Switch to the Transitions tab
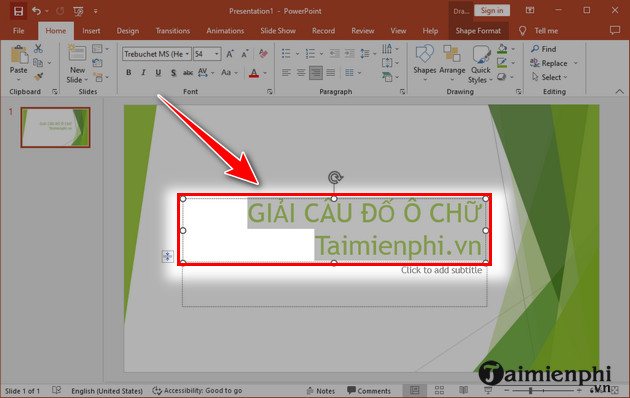Image resolution: width=630 pixels, height=398 pixels. 173,31
